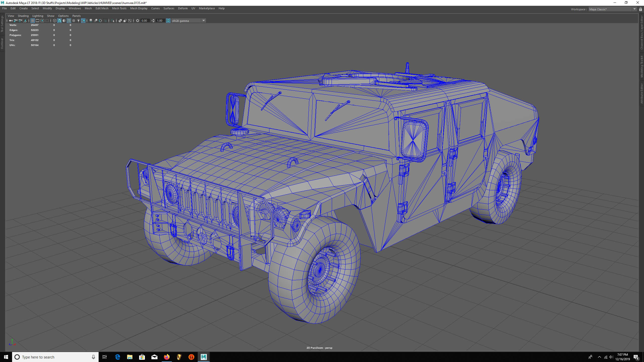Click the Exposure value field 0.00
Image resolution: width=644 pixels, height=362 pixels.
click(x=145, y=21)
